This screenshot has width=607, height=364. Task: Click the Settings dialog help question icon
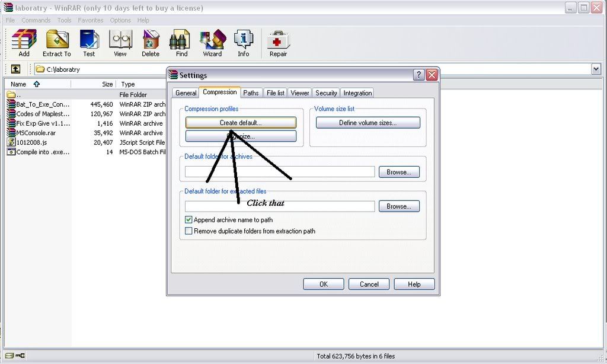418,75
